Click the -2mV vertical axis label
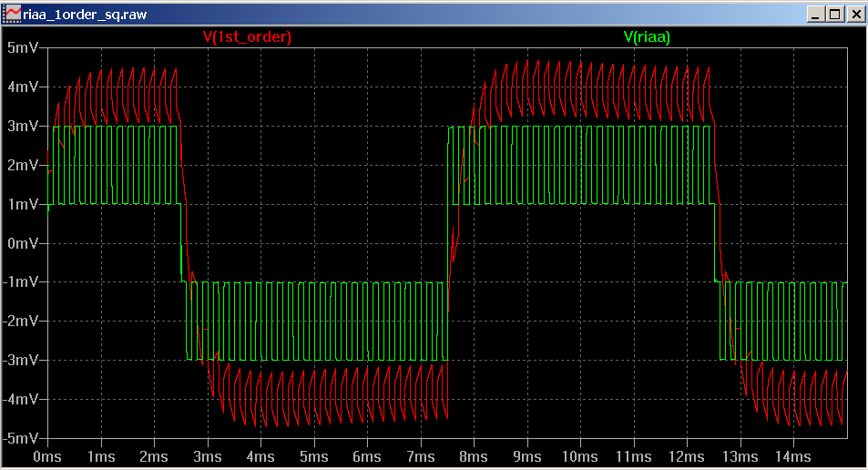Image resolution: width=868 pixels, height=470 pixels. click(21, 322)
